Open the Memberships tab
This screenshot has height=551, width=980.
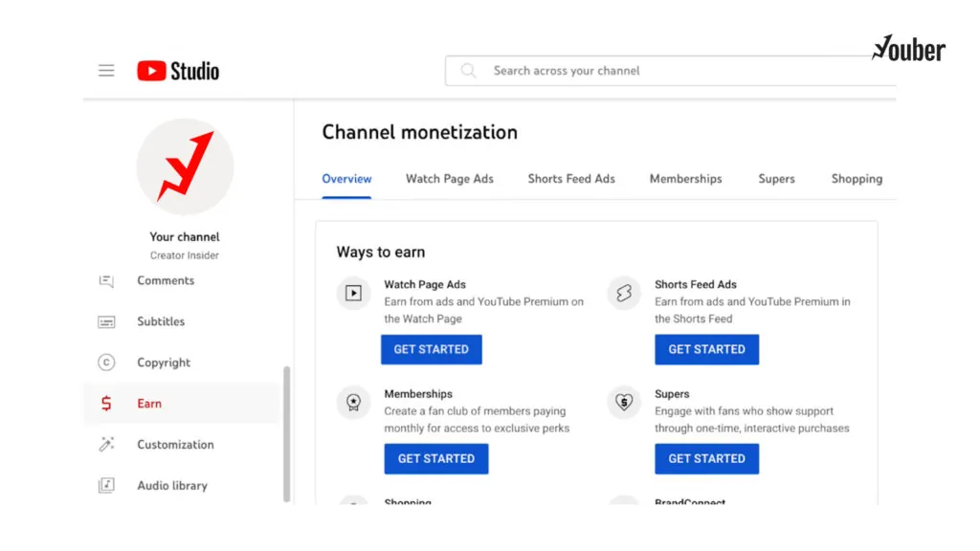coord(685,179)
